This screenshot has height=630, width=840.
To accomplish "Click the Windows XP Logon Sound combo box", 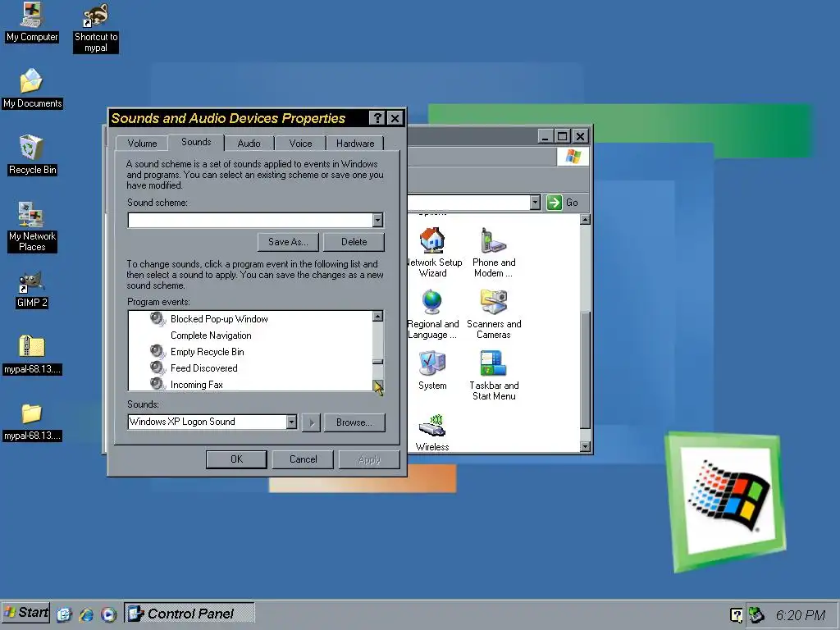I will (212, 422).
